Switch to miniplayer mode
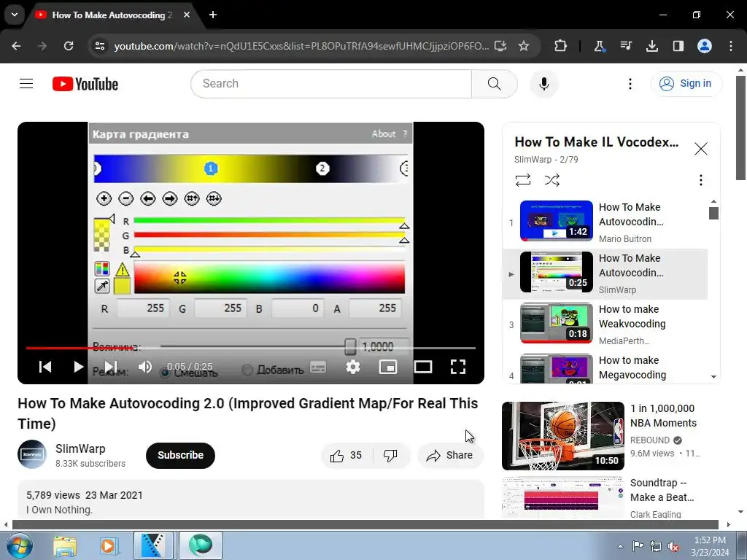This screenshot has height=560, width=747. pos(388,367)
